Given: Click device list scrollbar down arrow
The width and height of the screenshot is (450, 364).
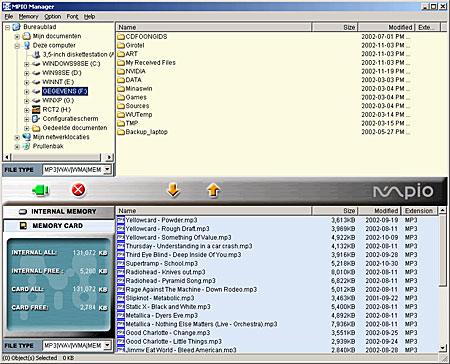Looking at the screenshot, I should click(x=442, y=348).
